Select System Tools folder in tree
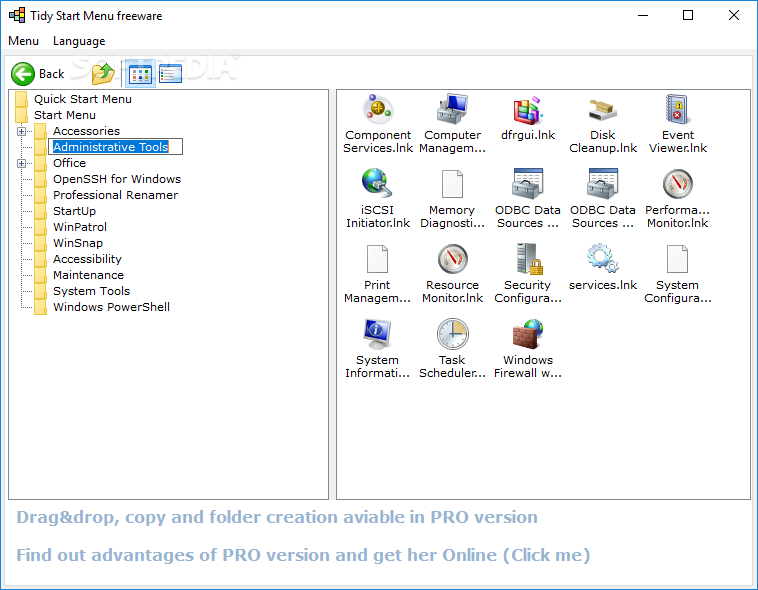Screen dimensions: 758x590 [x=91, y=291]
